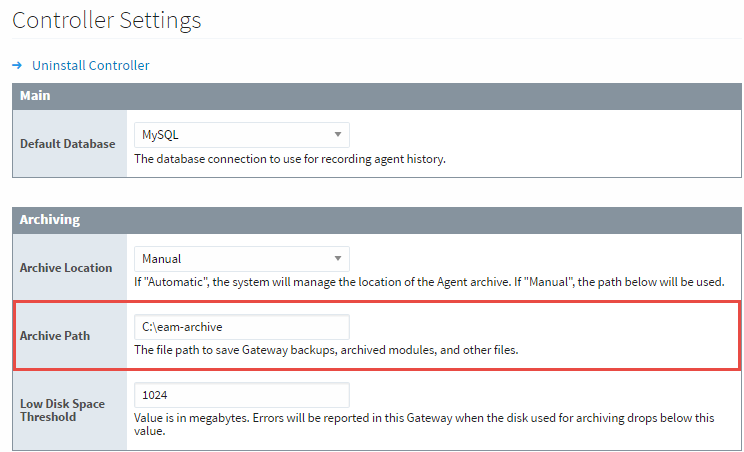The width and height of the screenshot is (744, 452).
Task: Click the Archive Path field label
Action: click(55, 336)
